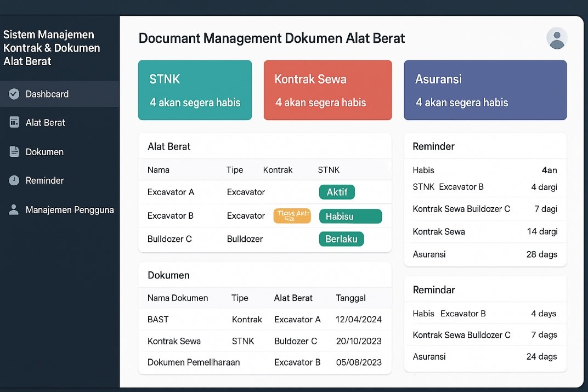Click the Tanggal column header
Image resolution: width=588 pixels, height=392 pixels.
pos(350,298)
